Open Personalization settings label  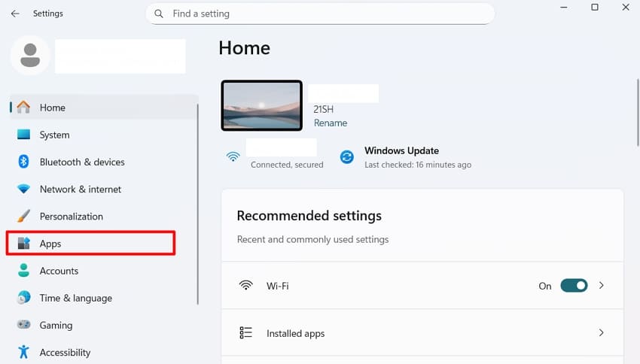[72, 217]
